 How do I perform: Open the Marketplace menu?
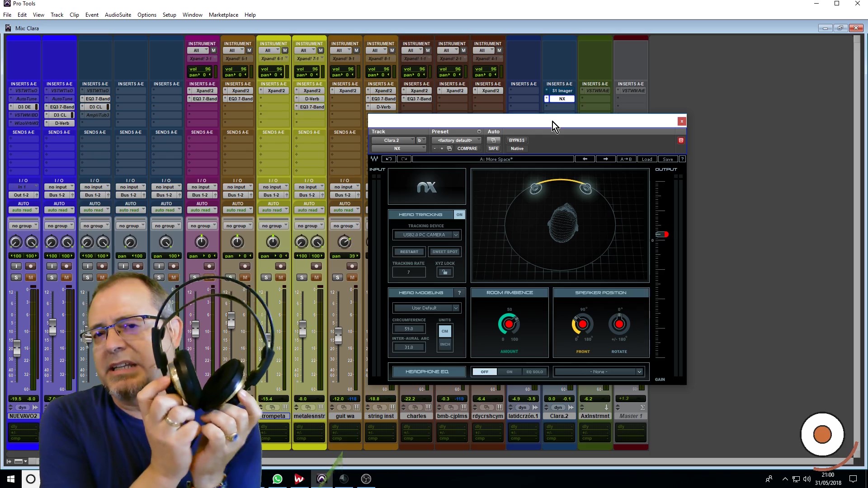point(223,15)
